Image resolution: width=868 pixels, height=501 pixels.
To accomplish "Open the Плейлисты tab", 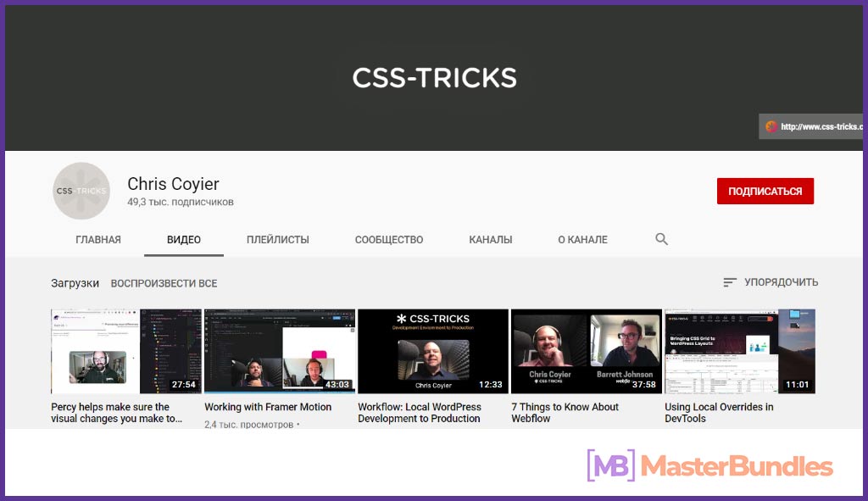I will [278, 240].
